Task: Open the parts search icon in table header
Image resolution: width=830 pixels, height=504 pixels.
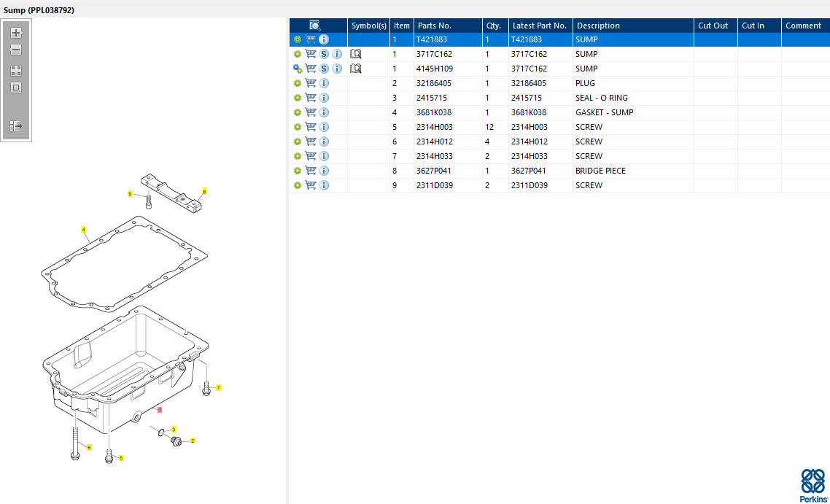Action: [315, 26]
